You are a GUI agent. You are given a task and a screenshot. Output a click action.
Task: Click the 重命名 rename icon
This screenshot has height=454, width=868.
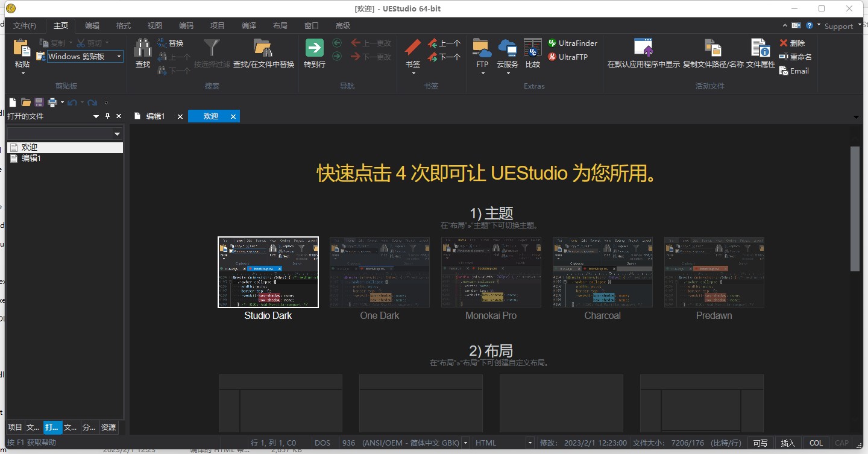[784, 57]
